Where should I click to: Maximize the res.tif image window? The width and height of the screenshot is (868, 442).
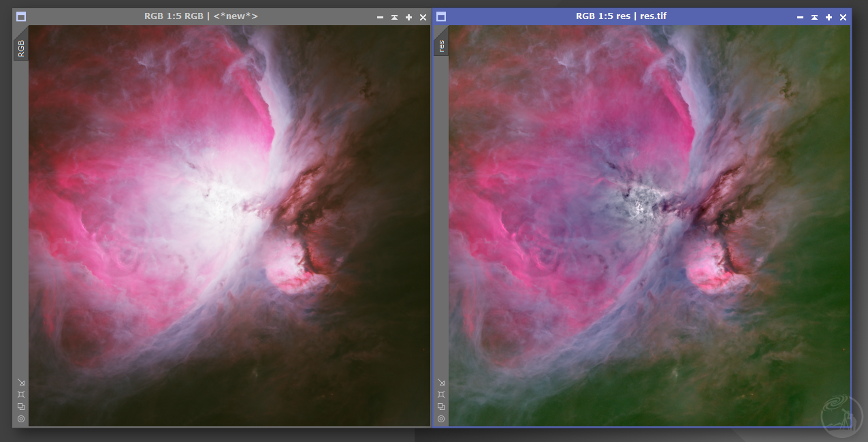coord(829,17)
